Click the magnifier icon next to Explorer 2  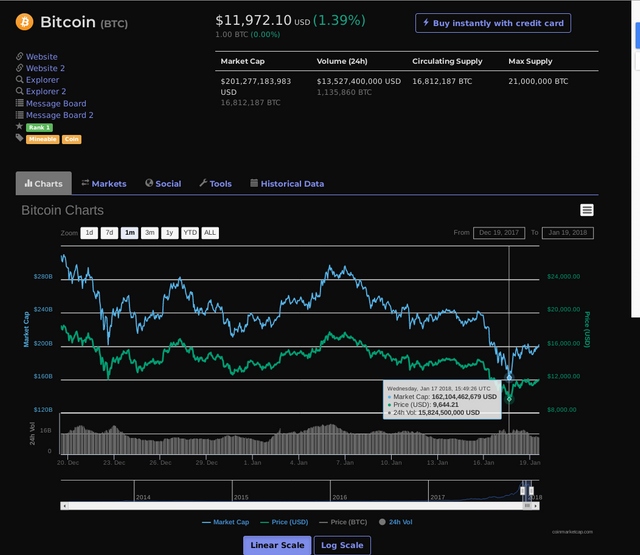pos(19,91)
